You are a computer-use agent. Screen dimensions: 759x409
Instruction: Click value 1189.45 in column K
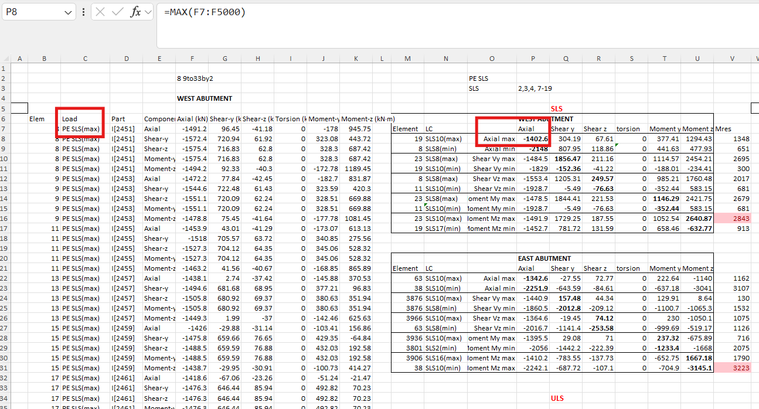click(358, 169)
